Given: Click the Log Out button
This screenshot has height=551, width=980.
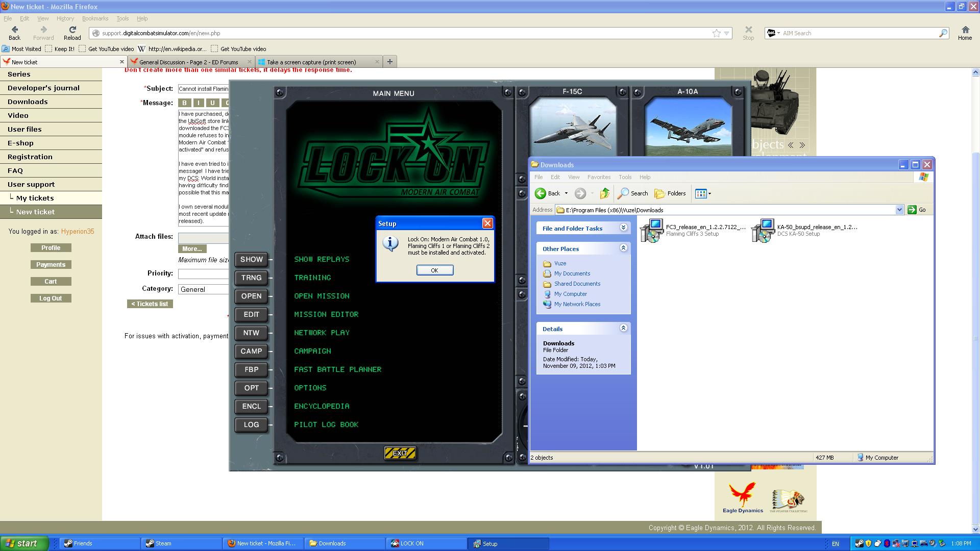Looking at the screenshot, I should coord(51,298).
